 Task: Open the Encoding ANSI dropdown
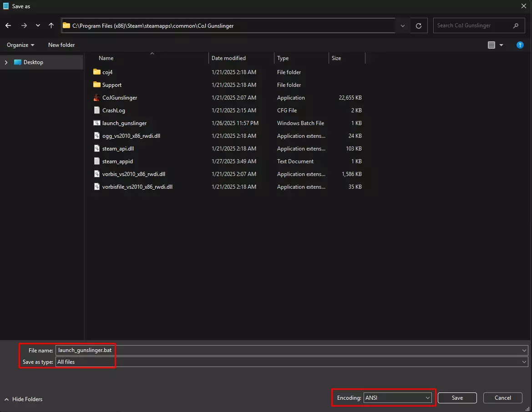[397, 398]
